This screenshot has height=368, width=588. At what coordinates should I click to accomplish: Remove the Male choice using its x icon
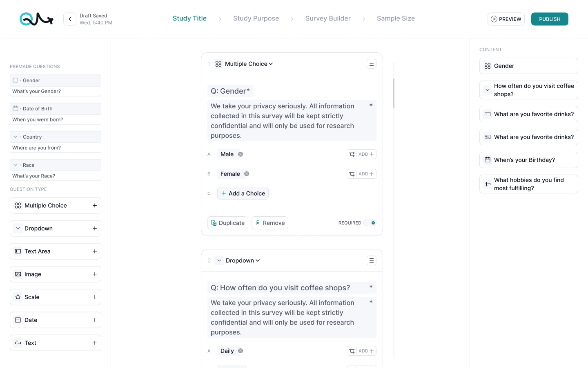click(240, 154)
